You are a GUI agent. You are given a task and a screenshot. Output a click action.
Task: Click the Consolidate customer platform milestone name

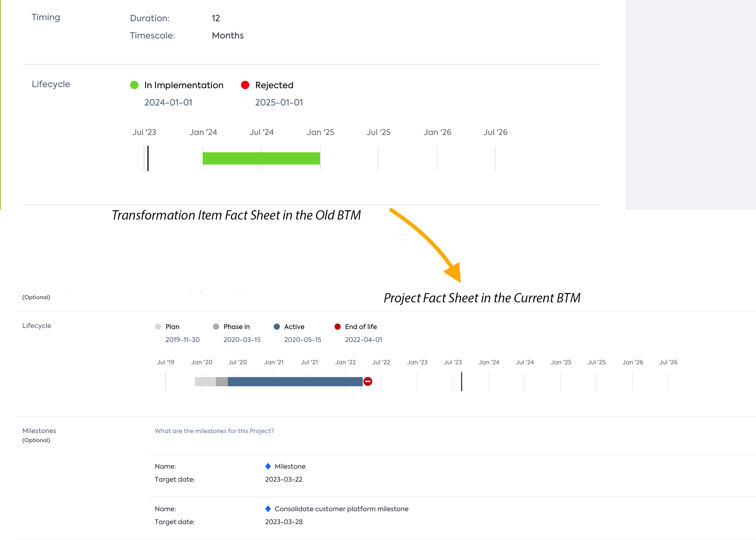pos(341,509)
